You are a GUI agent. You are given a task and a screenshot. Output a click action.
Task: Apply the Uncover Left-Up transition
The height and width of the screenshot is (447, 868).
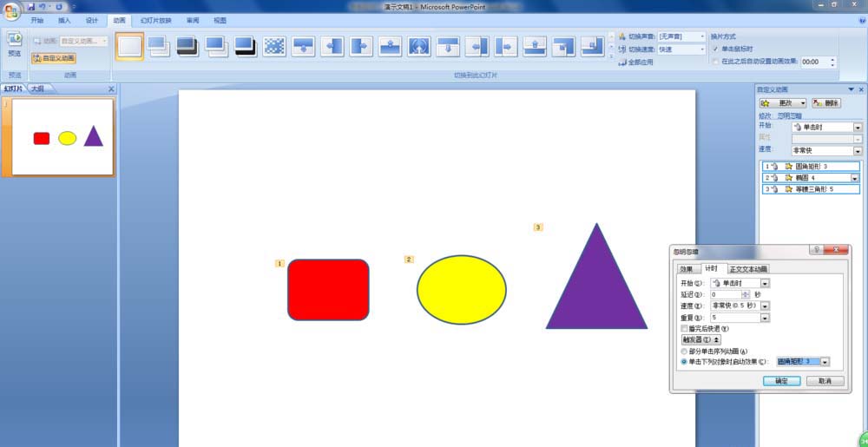(x=563, y=47)
